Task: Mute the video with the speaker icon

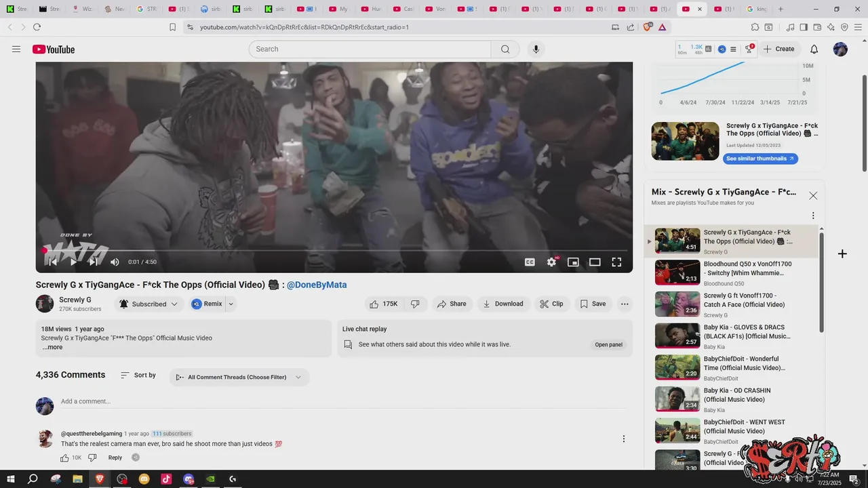Action: pos(115,262)
